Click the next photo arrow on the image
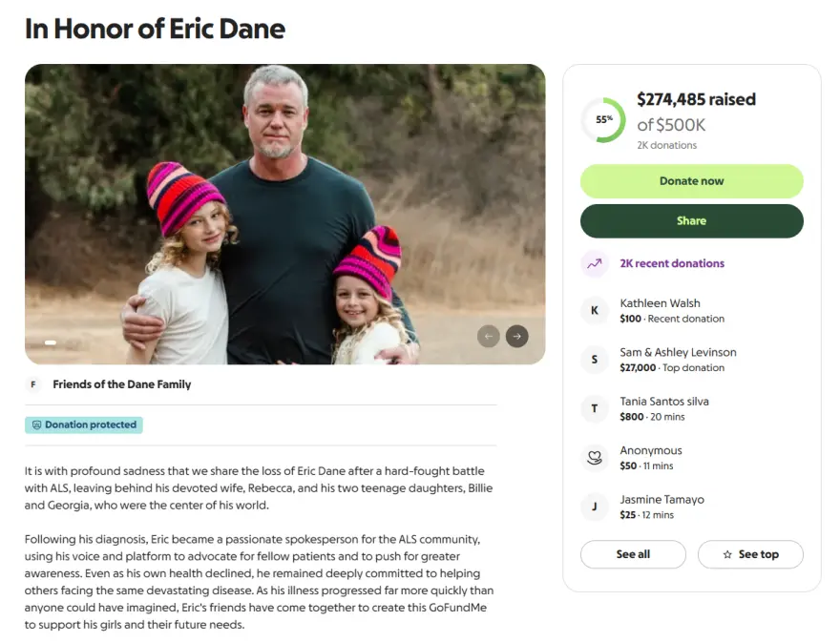 (516, 336)
